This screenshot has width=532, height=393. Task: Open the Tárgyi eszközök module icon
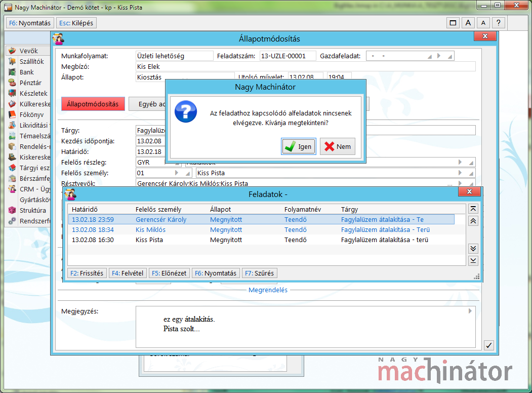[12, 168]
